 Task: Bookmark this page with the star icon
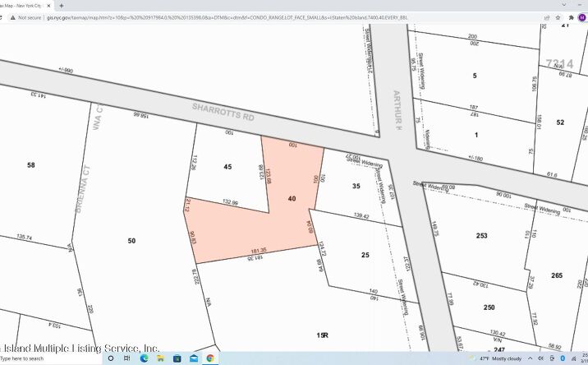click(x=558, y=17)
